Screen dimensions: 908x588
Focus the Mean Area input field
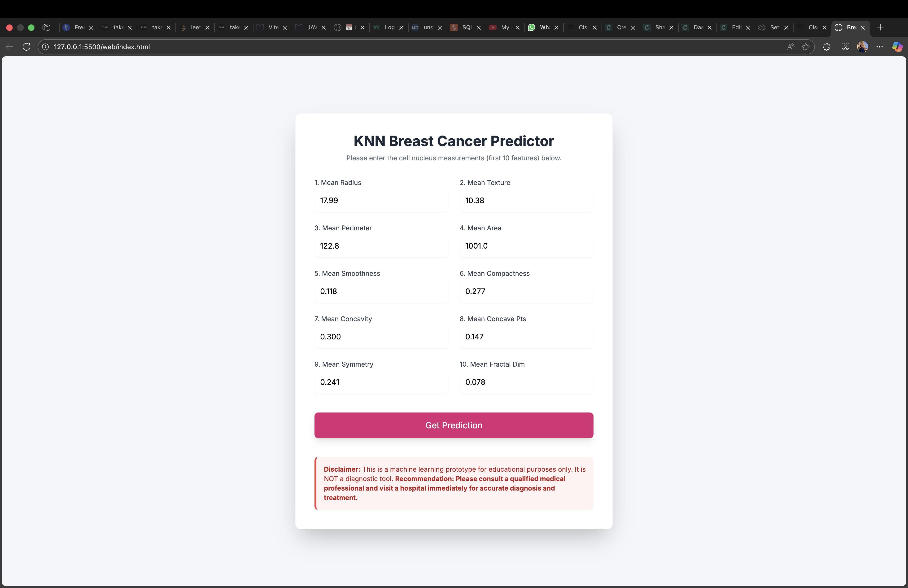click(526, 246)
